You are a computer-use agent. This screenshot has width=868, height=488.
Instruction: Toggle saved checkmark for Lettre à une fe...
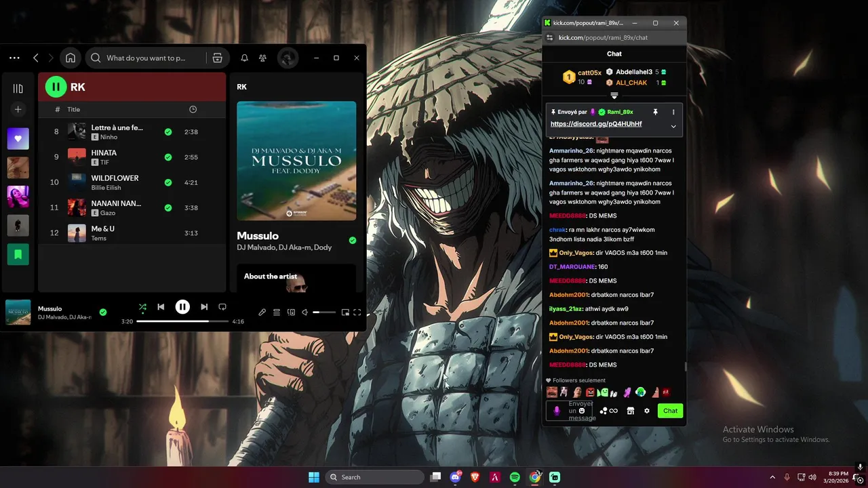point(168,132)
